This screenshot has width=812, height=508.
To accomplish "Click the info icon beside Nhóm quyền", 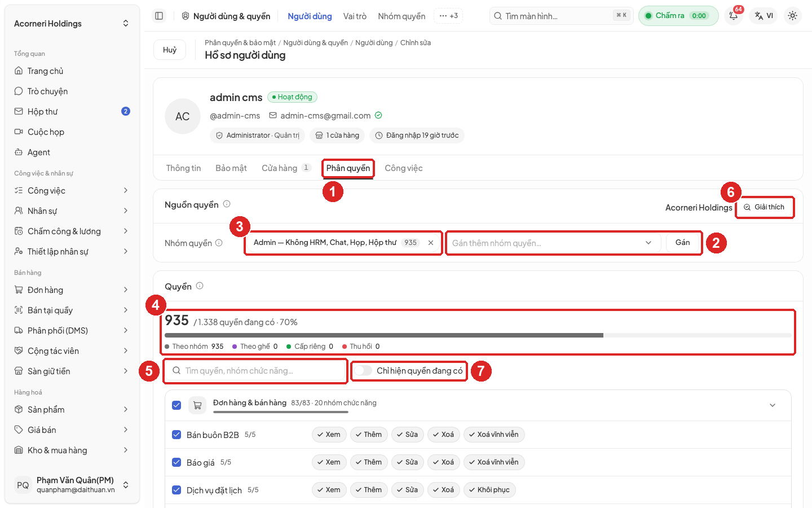I will [x=219, y=243].
